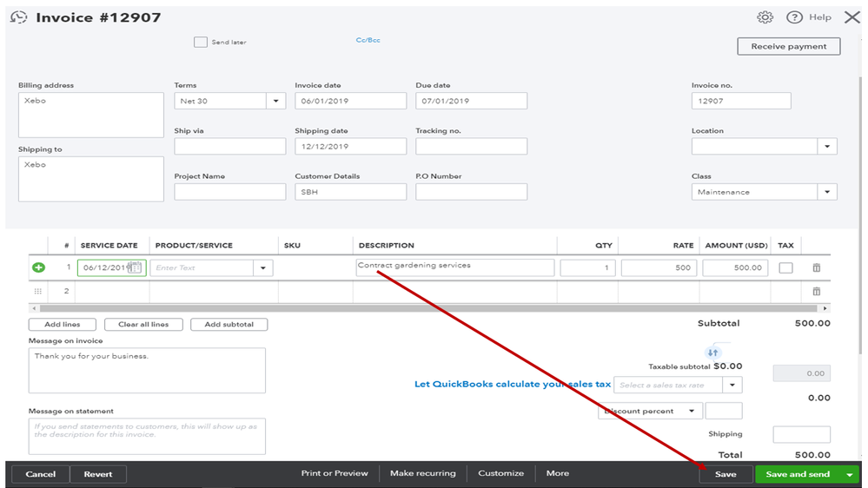Image resolution: width=868 pixels, height=488 pixels.
Task: Click Print or Preview in the bottom bar
Action: point(335,473)
